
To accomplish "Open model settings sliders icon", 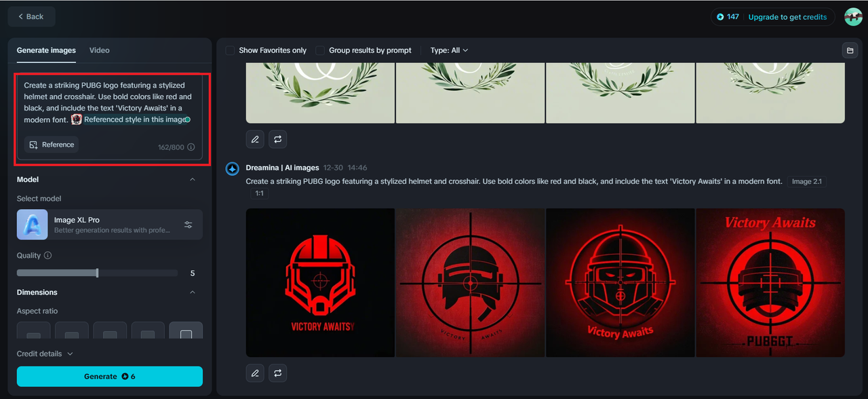I will (x=189, y=225).
